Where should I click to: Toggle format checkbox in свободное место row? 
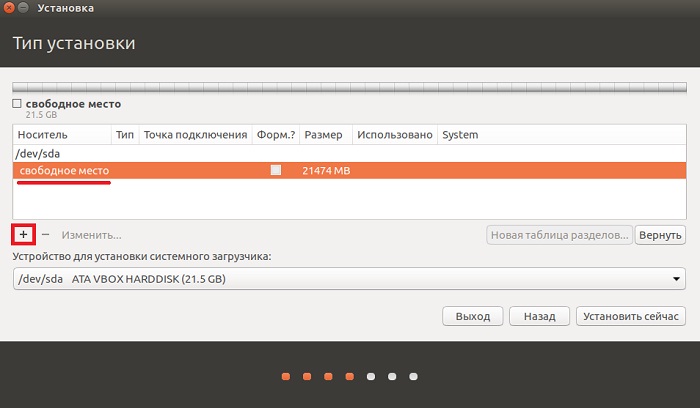click(276, 171)
